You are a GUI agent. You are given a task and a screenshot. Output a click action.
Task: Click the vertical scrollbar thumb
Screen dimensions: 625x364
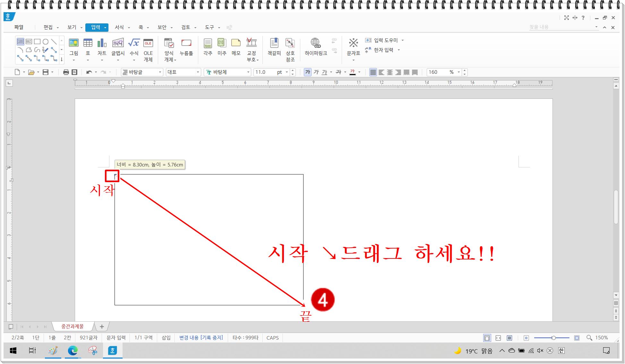click(x=616, y=207)
